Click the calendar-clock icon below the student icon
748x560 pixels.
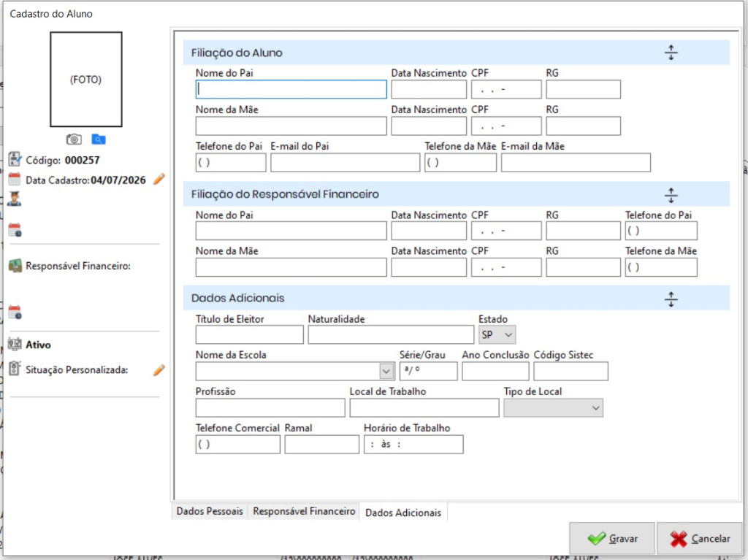15,230
